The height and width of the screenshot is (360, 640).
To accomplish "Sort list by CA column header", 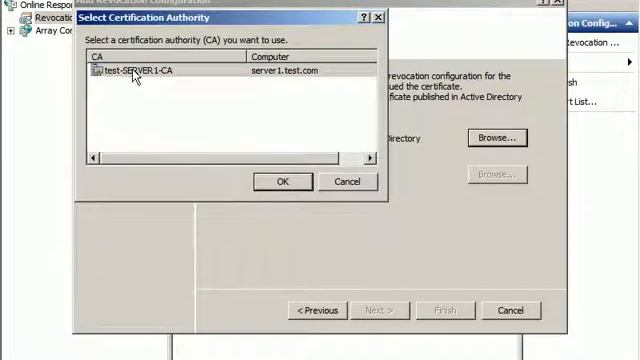I will click(x=167, y=56).
